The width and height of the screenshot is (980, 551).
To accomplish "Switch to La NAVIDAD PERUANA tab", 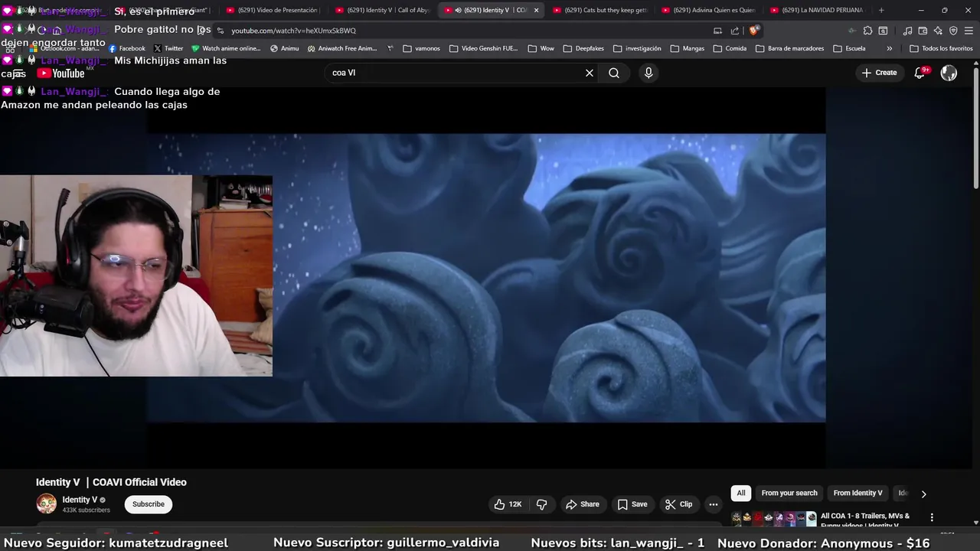I will 816,10.
